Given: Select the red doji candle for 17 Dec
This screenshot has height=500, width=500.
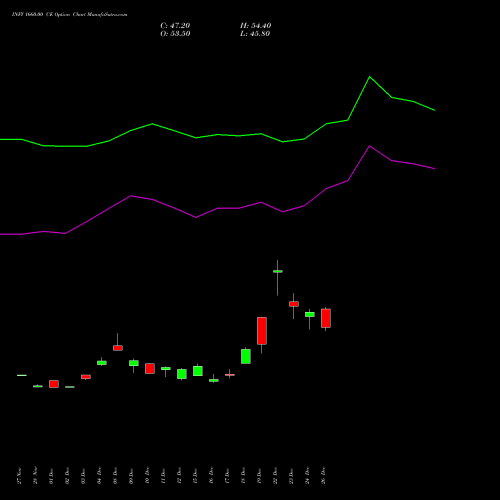Looking at the screenshot, I should point(230,375).
